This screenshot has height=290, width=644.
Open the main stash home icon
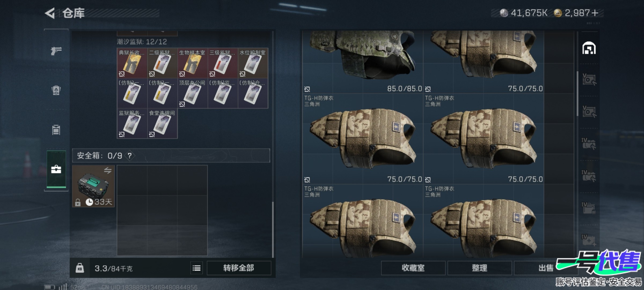click(589, 48)
